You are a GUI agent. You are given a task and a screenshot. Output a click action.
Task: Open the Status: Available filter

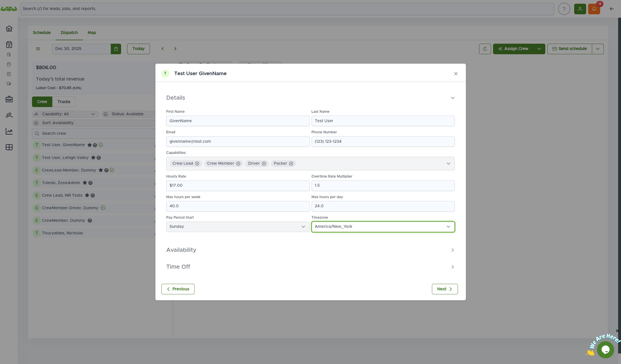pyautogui.click(x=128, y=114)
